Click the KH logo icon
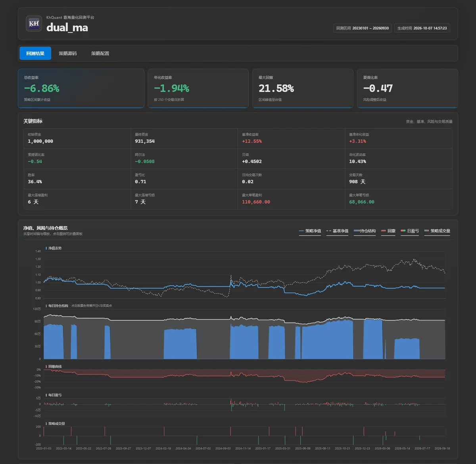This screenshot has height=464, width=476. coord(34,23)
